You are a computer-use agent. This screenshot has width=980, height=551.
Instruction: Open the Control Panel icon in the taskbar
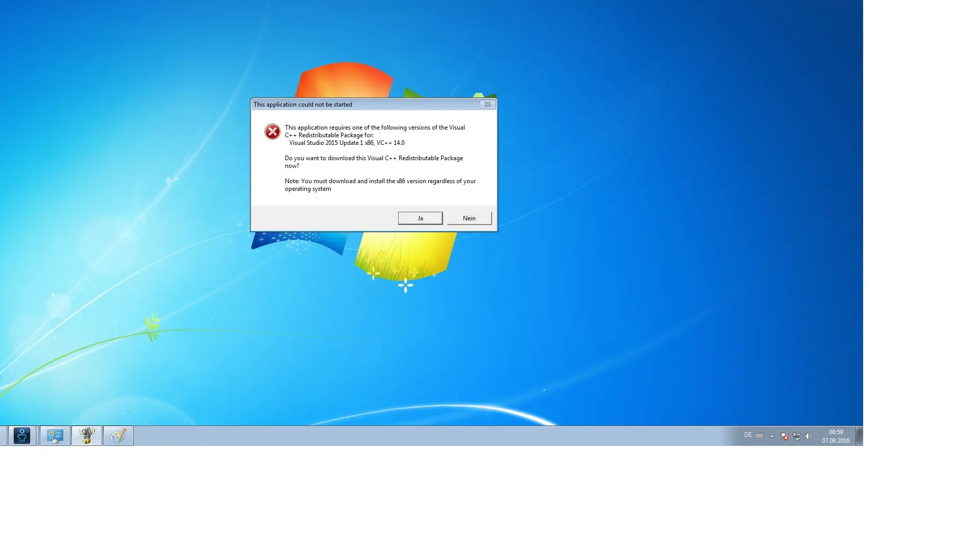55,436
